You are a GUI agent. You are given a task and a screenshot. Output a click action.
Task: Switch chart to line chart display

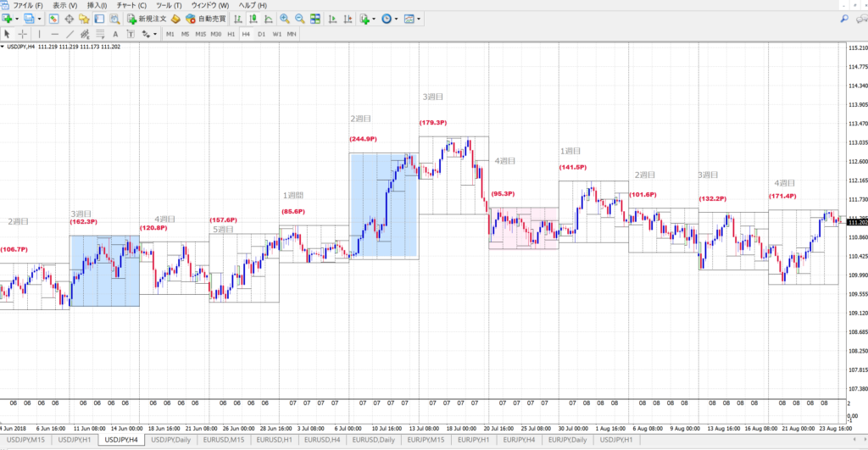point(269,19)
